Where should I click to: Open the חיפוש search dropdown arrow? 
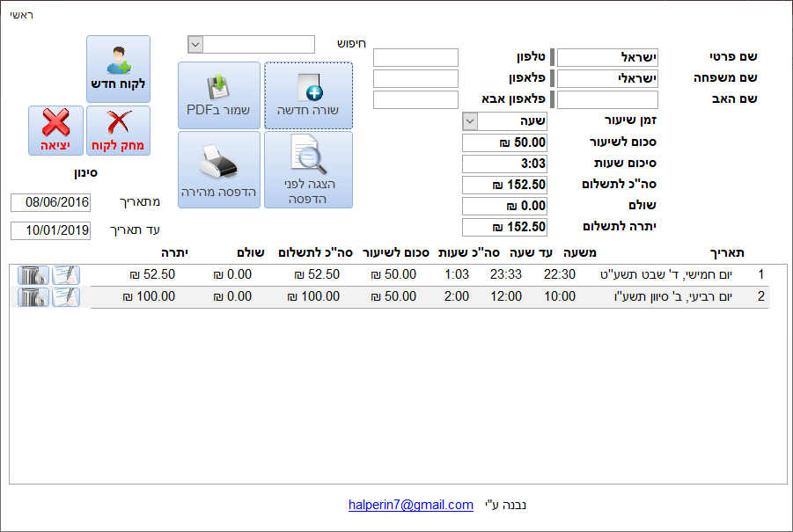coord(195,45)
